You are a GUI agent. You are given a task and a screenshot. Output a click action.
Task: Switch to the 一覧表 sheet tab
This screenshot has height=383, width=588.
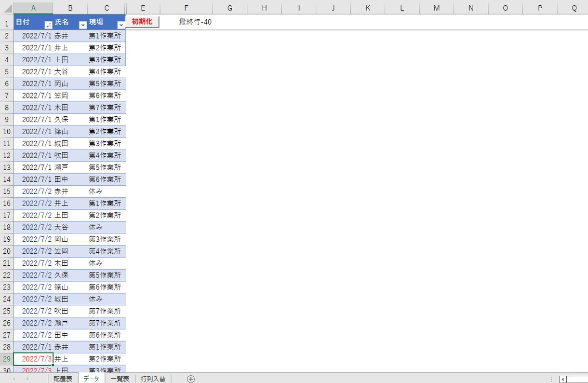tap(120, 379)
